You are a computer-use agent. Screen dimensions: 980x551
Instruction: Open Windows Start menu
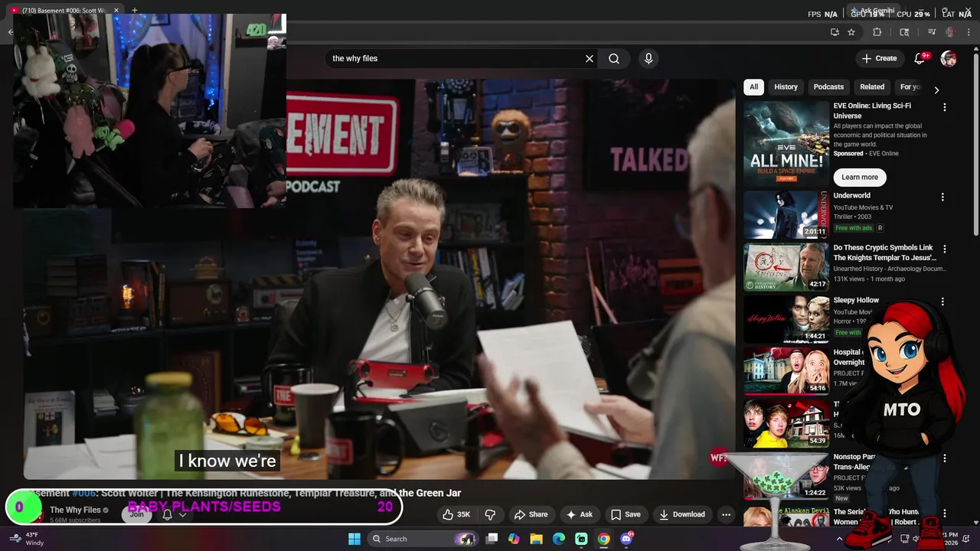[x=354, y=539]
